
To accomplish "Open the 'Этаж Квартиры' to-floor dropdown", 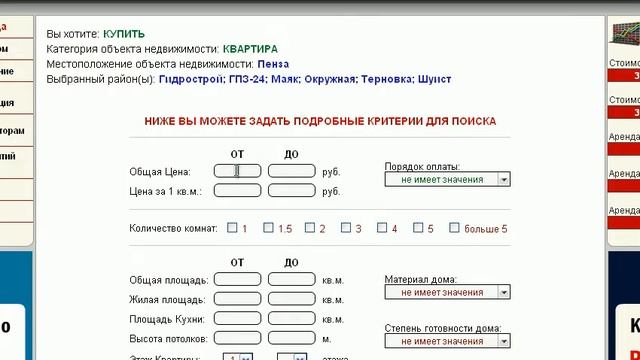I will 292,357.
